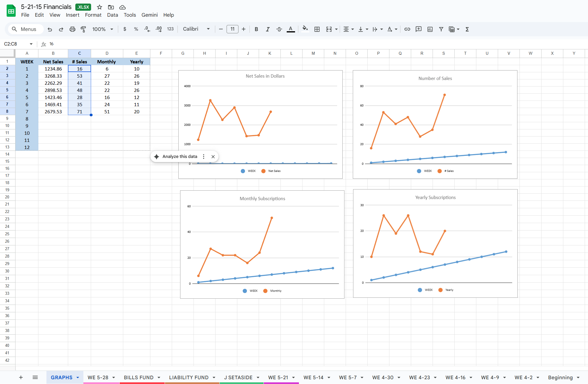Open the Calibri font dropdown
Viewport: 588px width, 384px height.
[x=196, y=29]
